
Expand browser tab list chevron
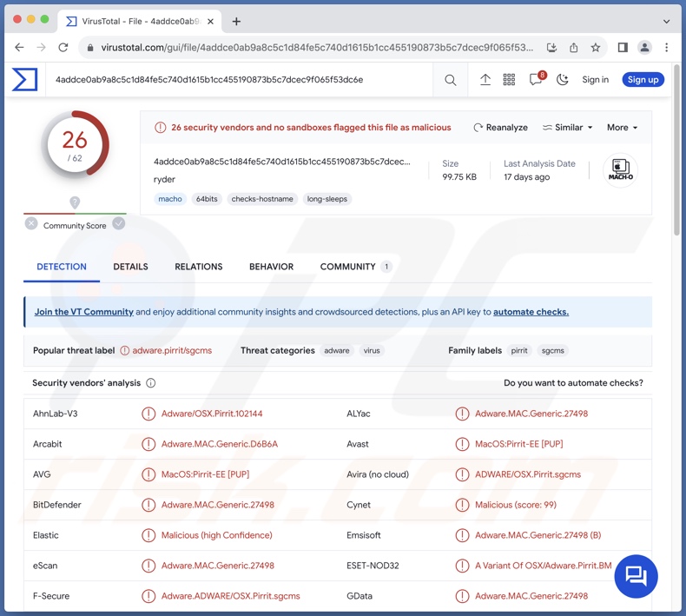(666, 21)
